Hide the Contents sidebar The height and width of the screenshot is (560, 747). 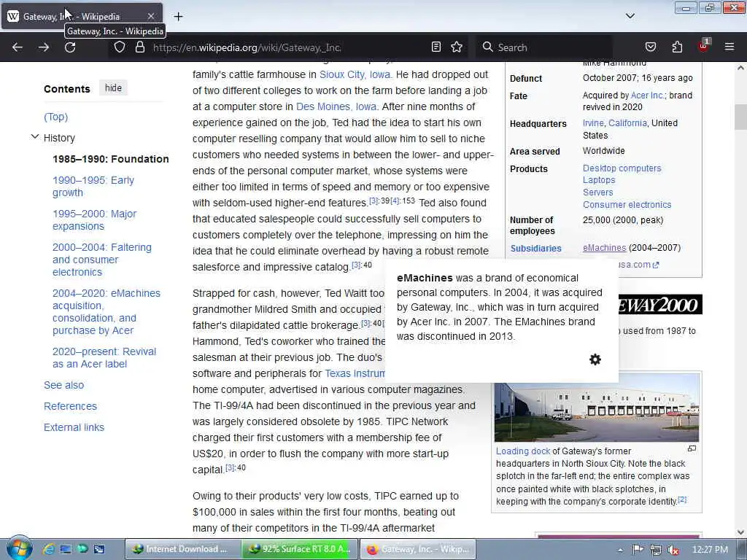(113, 88)
